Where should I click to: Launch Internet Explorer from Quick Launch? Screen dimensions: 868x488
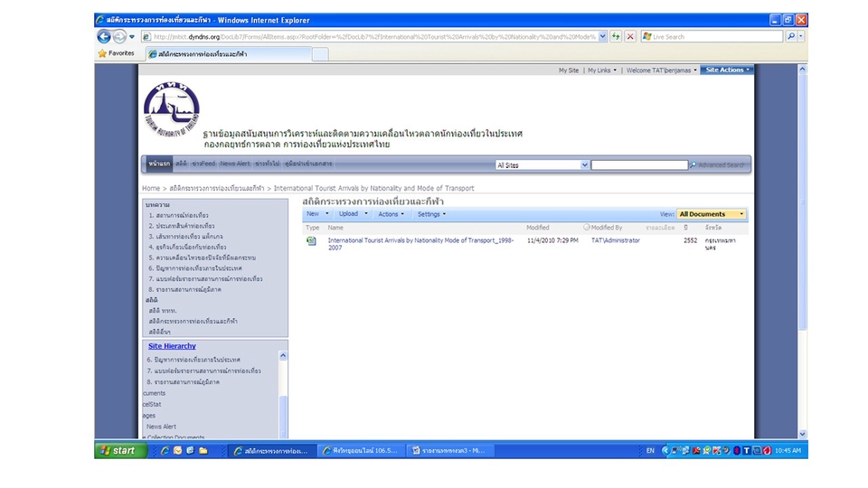(x=165, y=450)
